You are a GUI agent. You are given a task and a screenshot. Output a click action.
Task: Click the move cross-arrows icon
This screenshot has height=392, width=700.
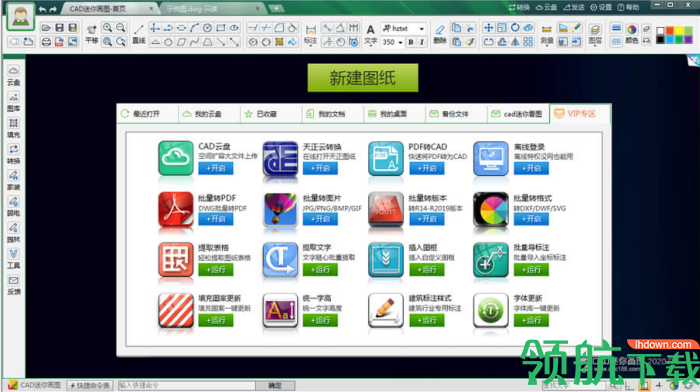point(489,28)
